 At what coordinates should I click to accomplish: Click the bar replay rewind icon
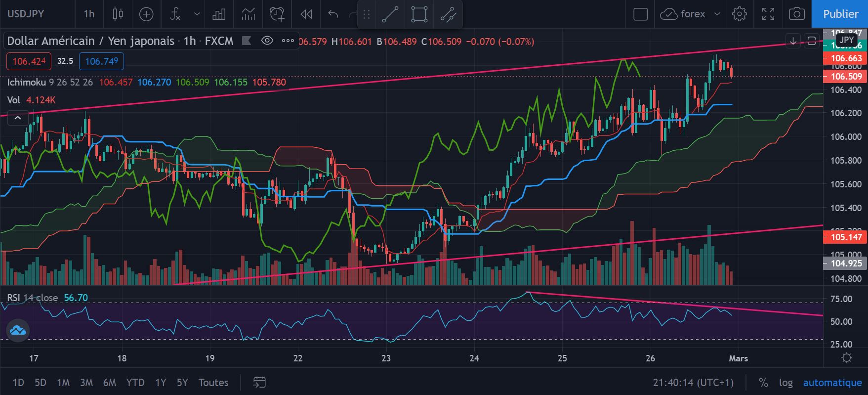(306, 14)
